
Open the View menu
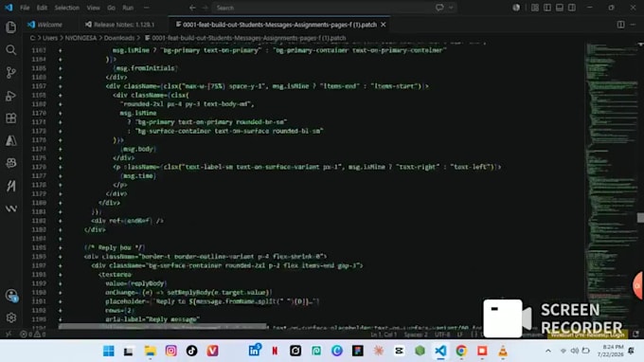coord(93,8)
